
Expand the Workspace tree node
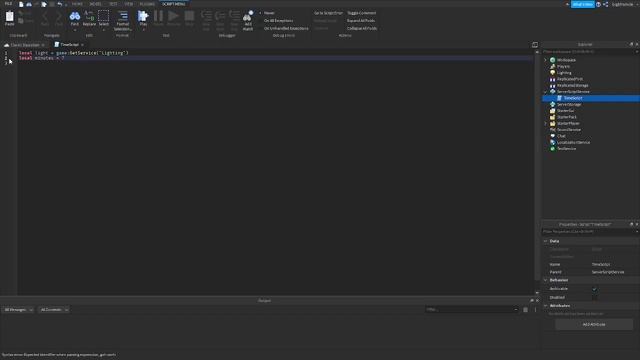pyautogui.click(x=545, y=60)
